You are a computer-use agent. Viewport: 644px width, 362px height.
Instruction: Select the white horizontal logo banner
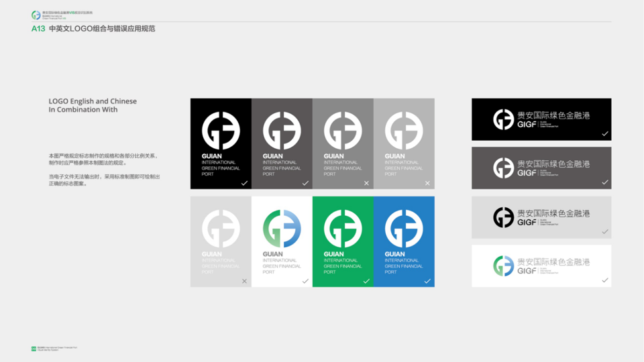tap(541, 266)
